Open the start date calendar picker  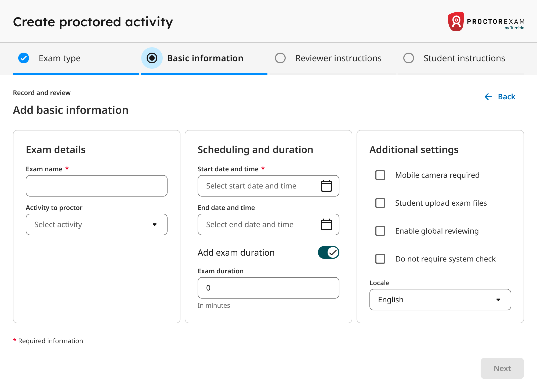326,186
